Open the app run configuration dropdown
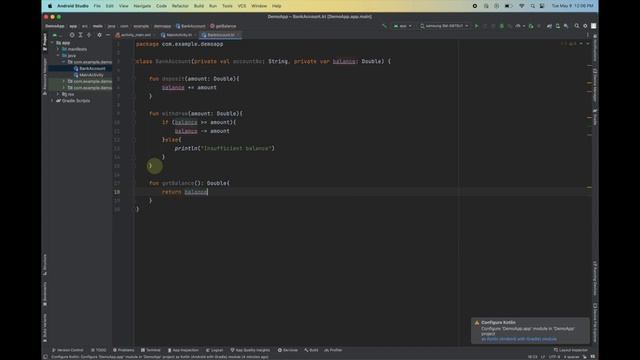This screenshot has width=640, height=360. (402, 26)
